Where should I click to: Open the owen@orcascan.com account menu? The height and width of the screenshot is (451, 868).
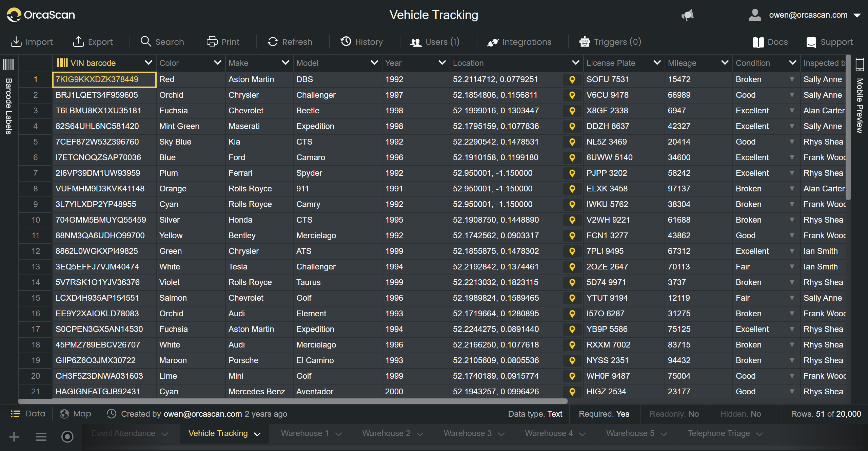tap(808, 15)
